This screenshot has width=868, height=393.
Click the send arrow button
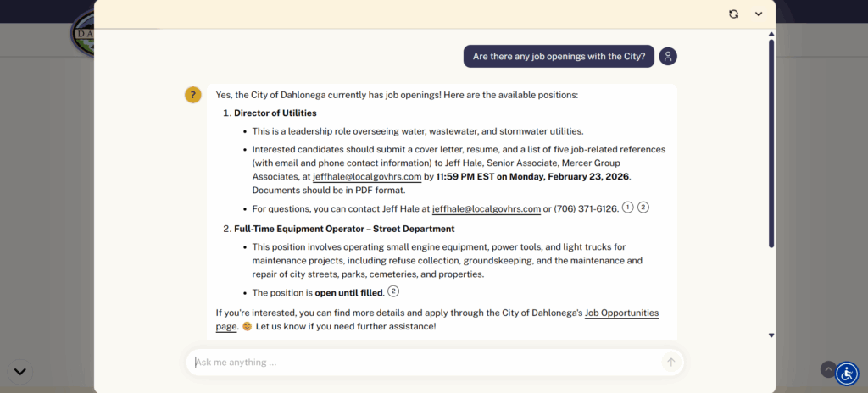click(x=671, y=362)
